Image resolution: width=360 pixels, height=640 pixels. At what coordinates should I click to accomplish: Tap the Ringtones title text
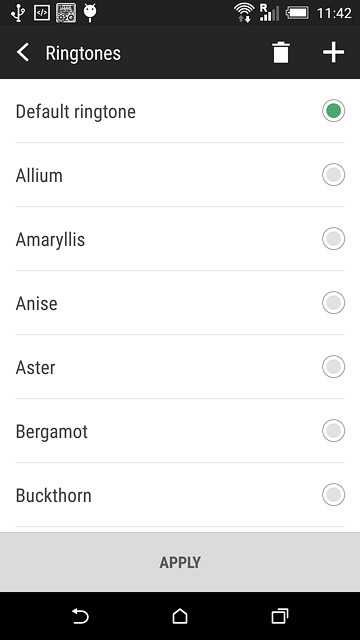83,53
